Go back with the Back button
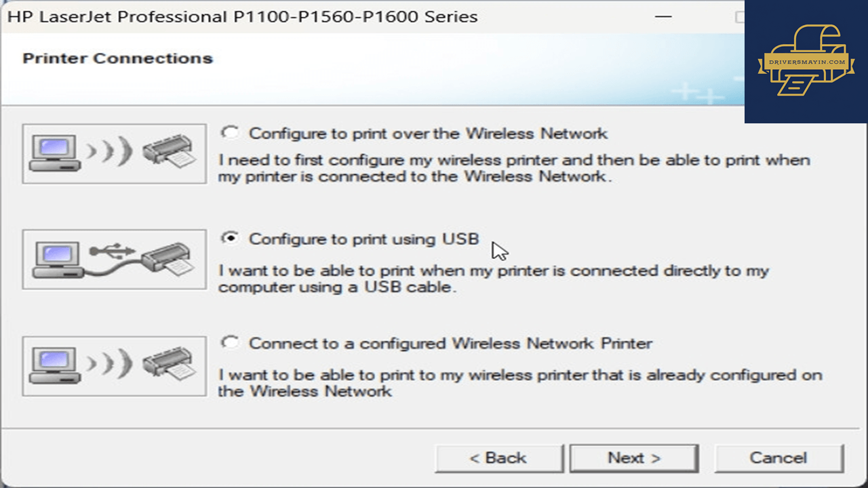868x488 pixels. 499,458
